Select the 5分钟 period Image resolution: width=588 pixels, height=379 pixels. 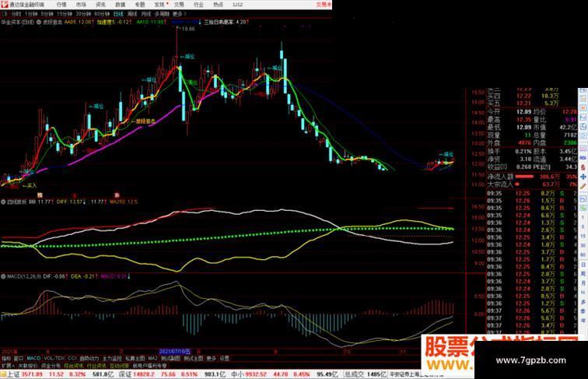(47, 14)
